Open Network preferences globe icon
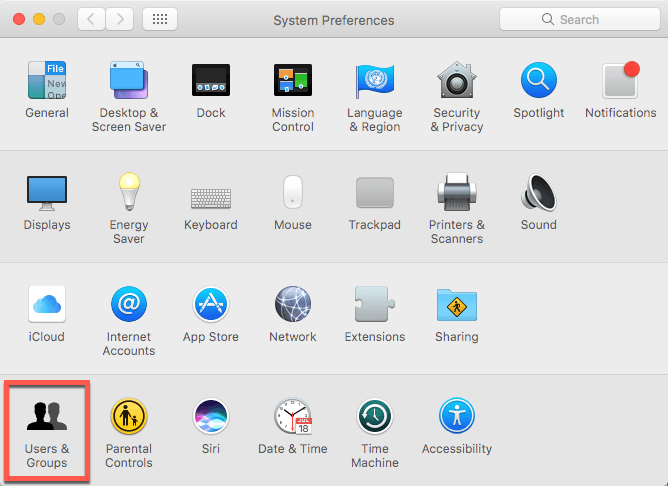 (x=293, y=304)
